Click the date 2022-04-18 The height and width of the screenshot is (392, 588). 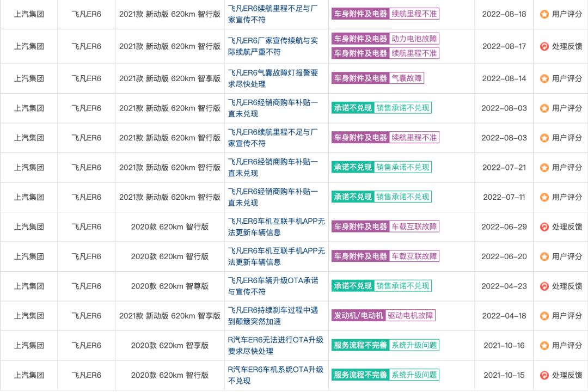point(504,316)
